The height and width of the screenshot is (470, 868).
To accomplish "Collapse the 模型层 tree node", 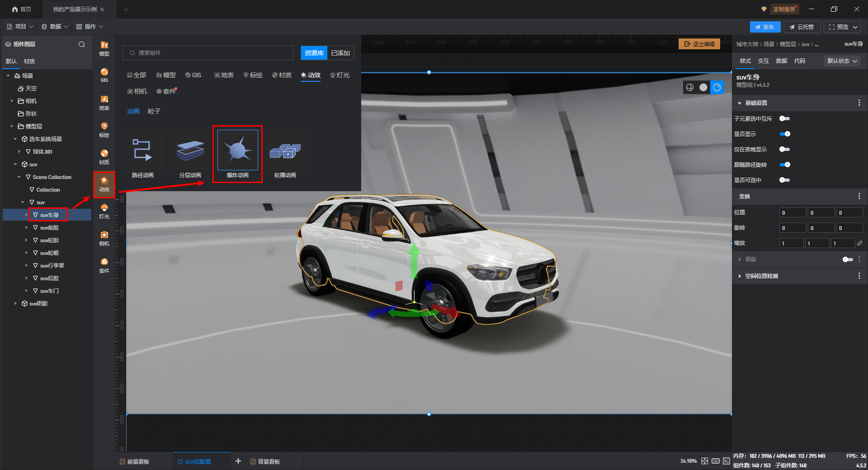I will point(12,126).
